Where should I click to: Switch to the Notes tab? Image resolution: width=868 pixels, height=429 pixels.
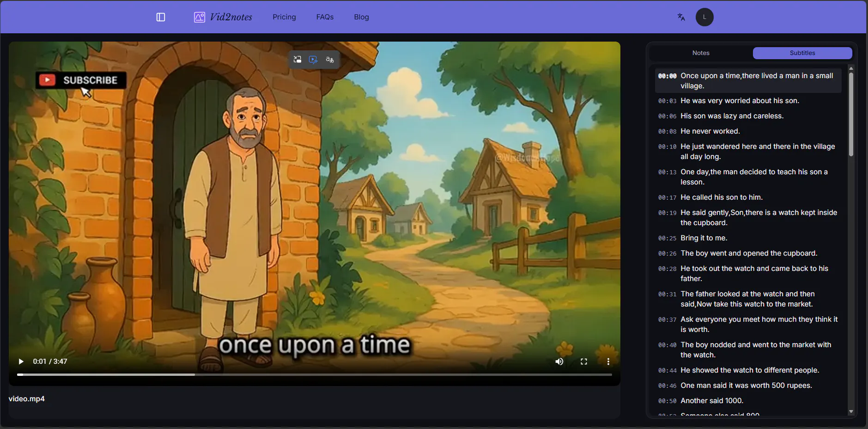click(x=701, y=53)
